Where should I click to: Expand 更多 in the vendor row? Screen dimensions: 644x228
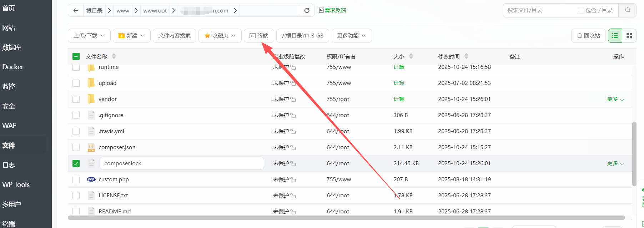pyautogui.click(x=615, y=99)
